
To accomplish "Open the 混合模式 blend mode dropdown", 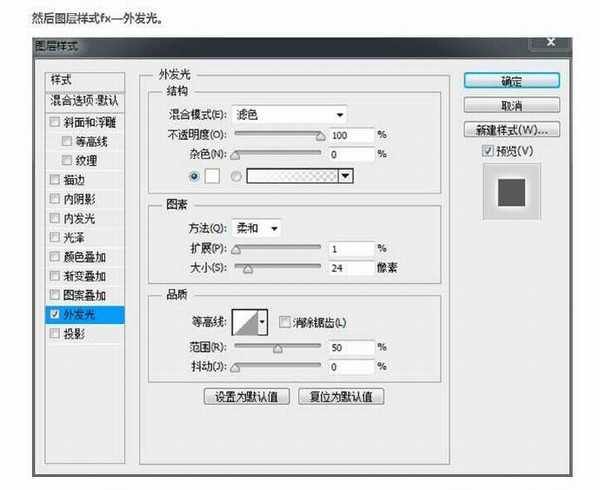I will coord(289,114).
